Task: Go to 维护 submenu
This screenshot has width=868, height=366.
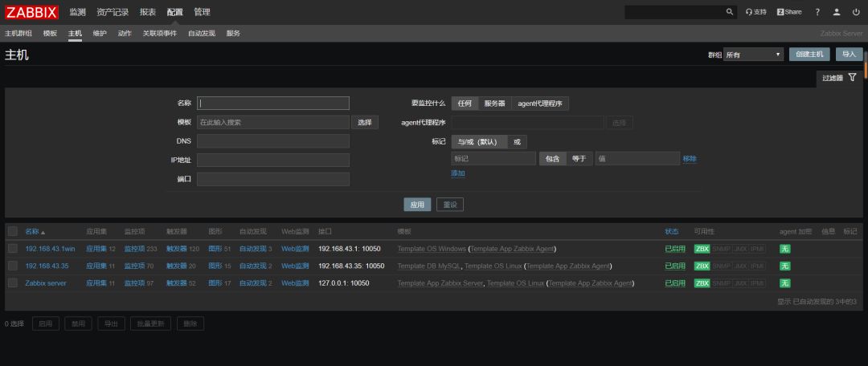Action: click(x=100, y=33)
